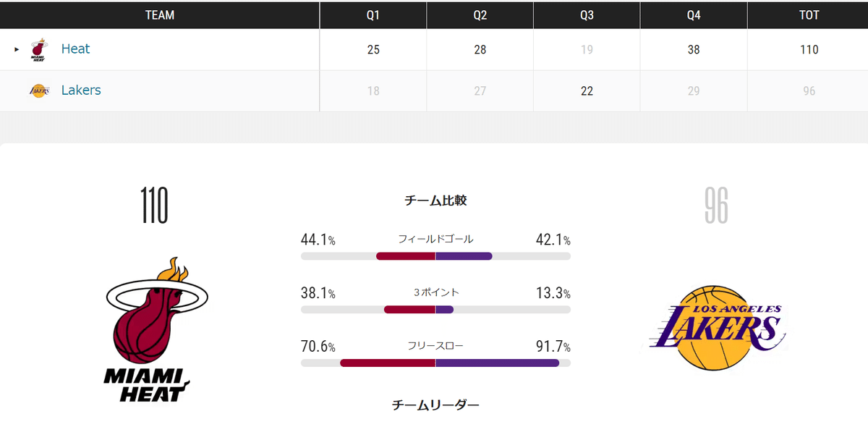Open the Lakers team page link
868x427 pixels.
(81, 90)
